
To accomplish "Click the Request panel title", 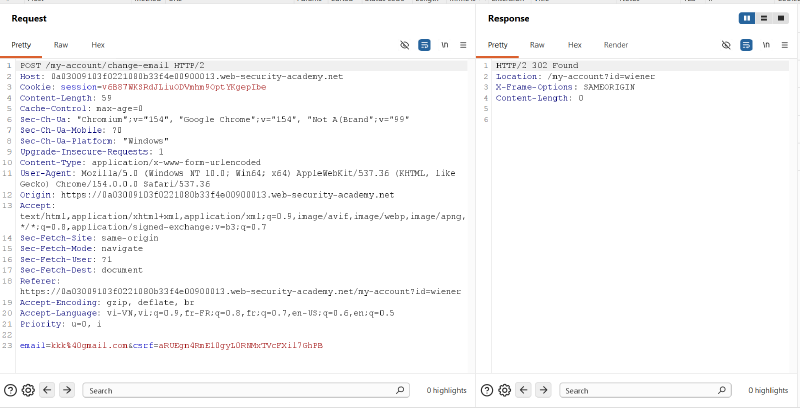I will pos(29,18).
